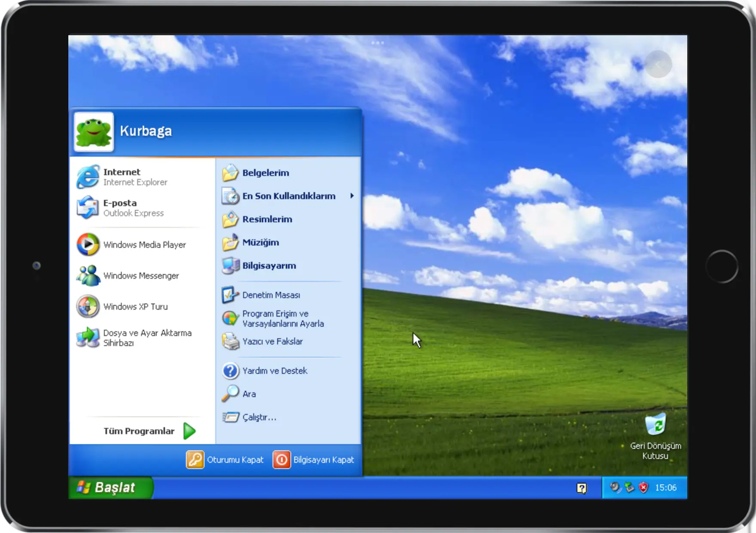Click the Internet Explorer subtitle text
This screenshot has width=756, height=533.
pos(135,182)
